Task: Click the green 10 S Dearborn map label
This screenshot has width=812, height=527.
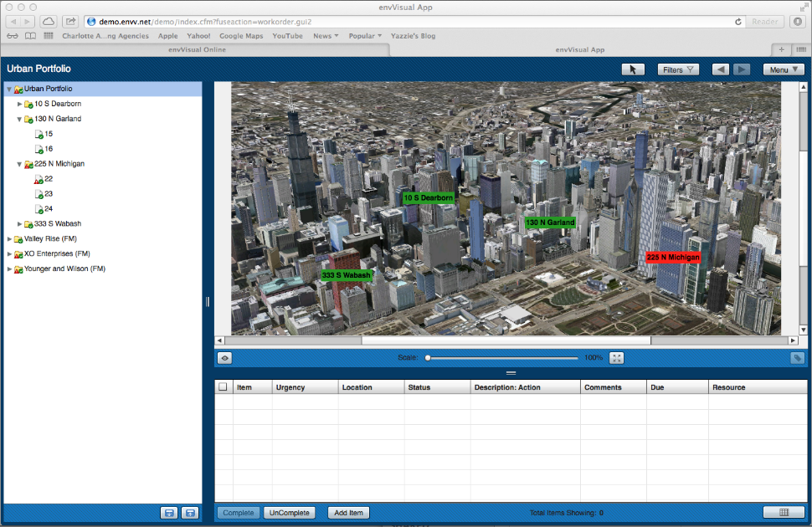Action: (429, 197)
